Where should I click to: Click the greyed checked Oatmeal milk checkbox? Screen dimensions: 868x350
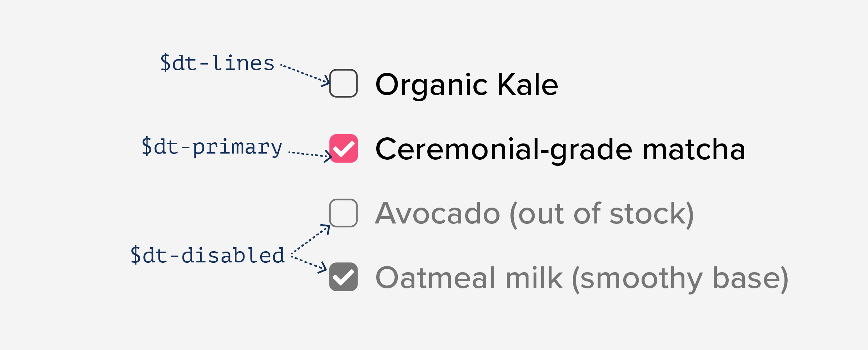pos(343,277)
